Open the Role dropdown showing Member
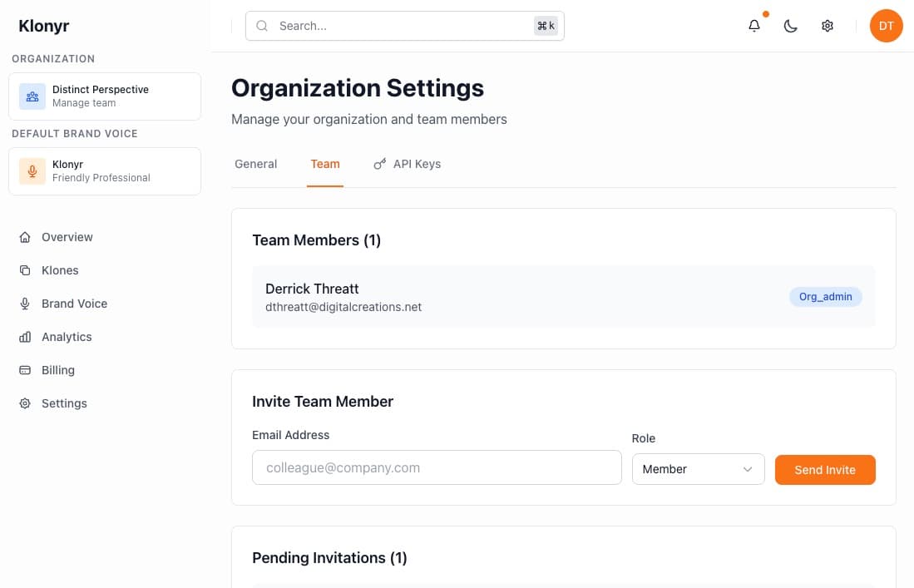This screenshot has height=588, width=914. point(697,469)
